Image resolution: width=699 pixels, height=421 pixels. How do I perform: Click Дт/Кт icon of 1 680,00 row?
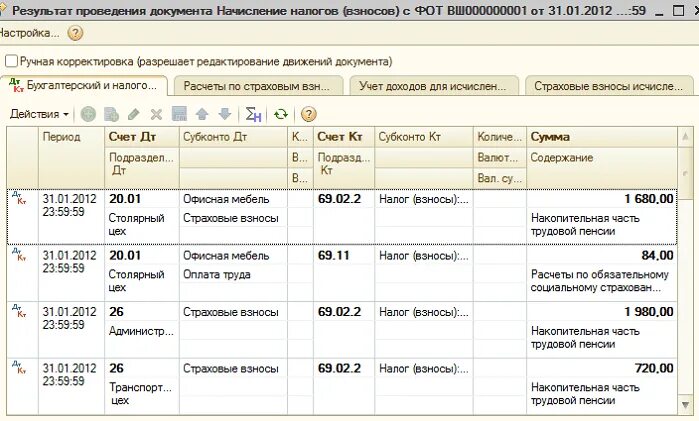(x=19, y=198)
